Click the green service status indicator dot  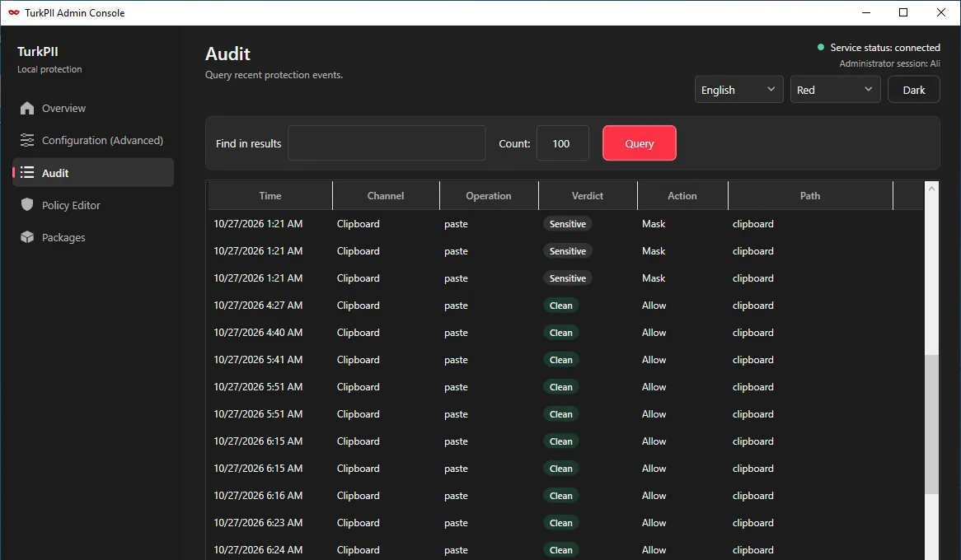pos(821,47)
